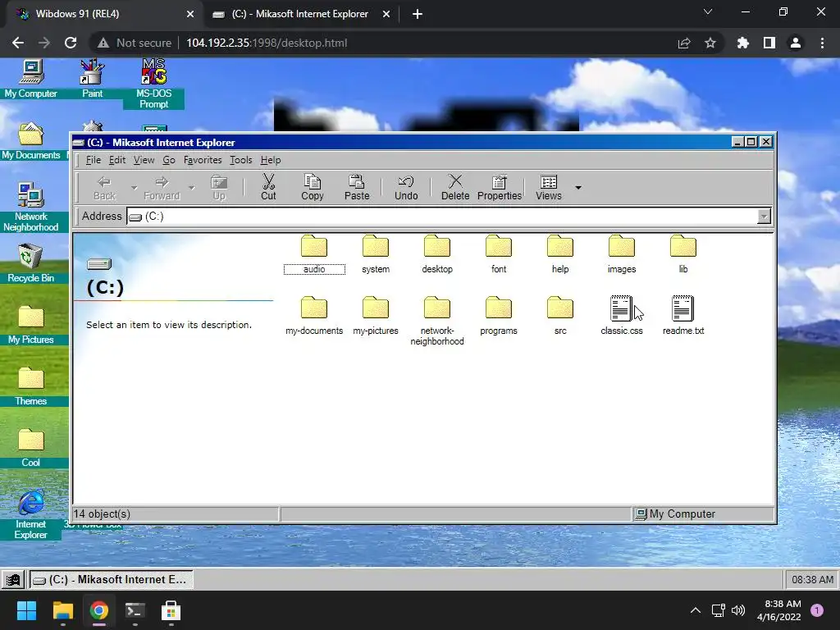Switch to the Wibdows 91 (REL4) tab
The width and height of the screenshot is (840, 630).
pos(102,14)
